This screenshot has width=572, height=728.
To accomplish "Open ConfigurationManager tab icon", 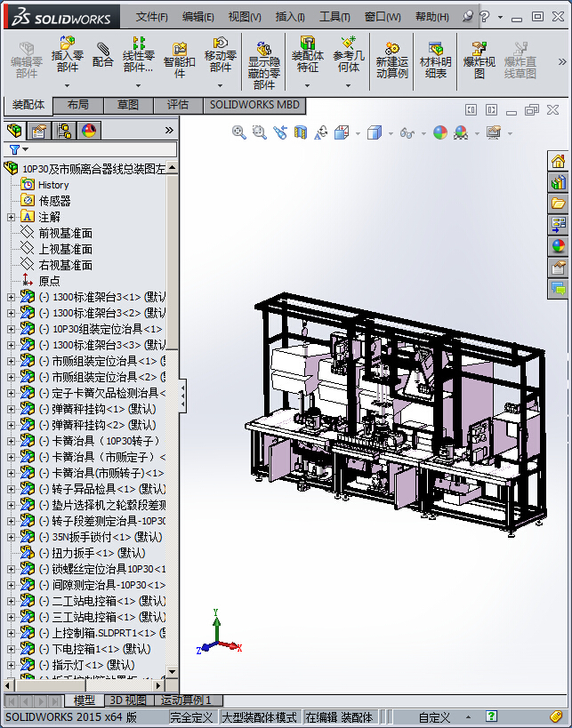I will click(x=64, y=131).
